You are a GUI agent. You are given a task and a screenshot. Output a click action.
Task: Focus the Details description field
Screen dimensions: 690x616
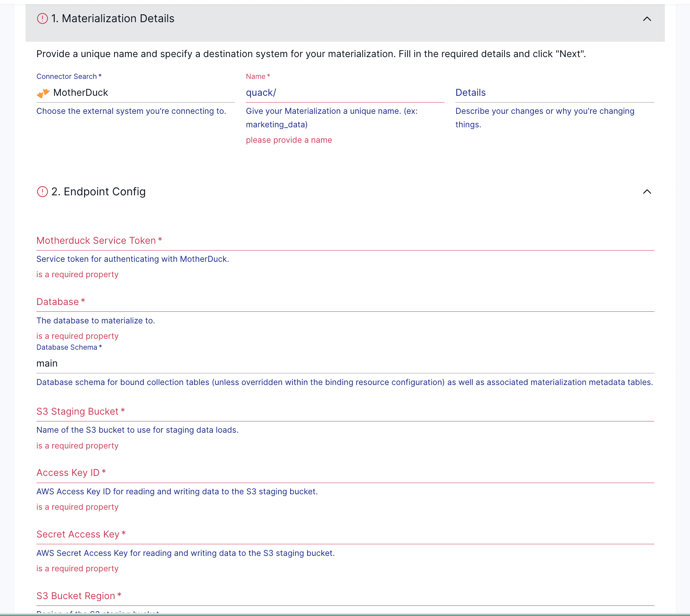pyautogui.click(x=554, y=93)
